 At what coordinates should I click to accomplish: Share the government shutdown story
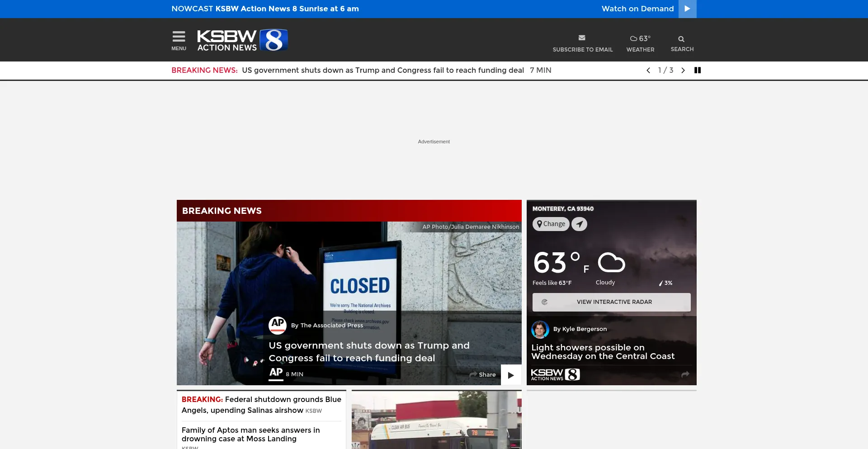pos(483,375)
